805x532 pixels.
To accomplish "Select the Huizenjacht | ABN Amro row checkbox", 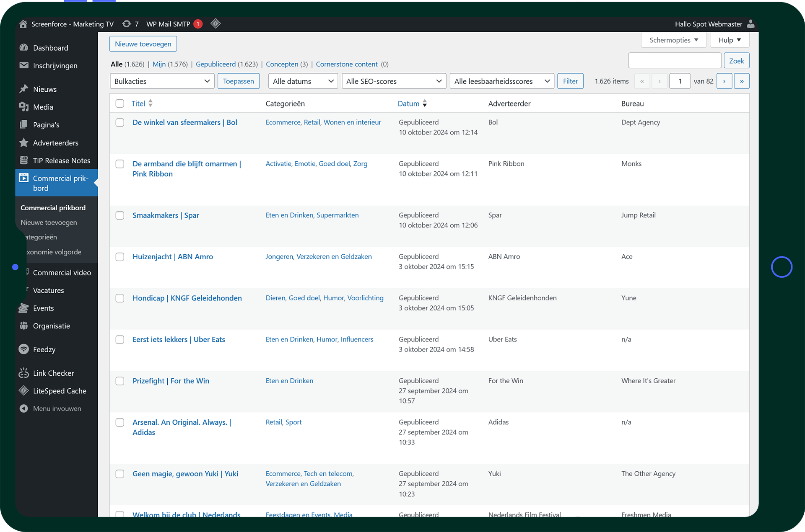I will click(120, 257).
